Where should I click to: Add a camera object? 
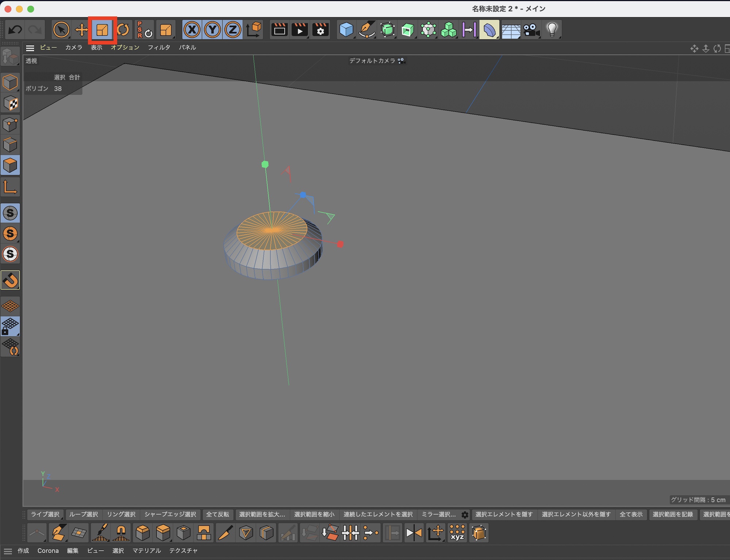531,30
